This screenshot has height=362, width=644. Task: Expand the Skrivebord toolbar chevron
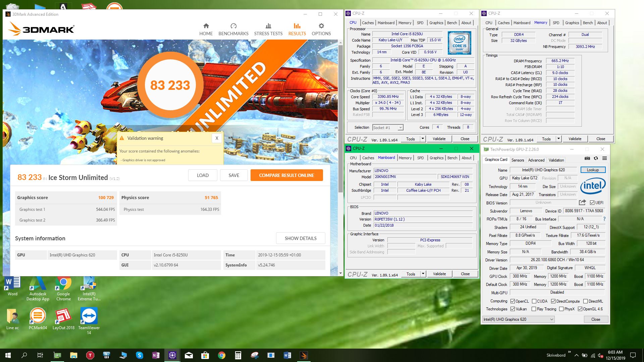click(x=570, y=352)
